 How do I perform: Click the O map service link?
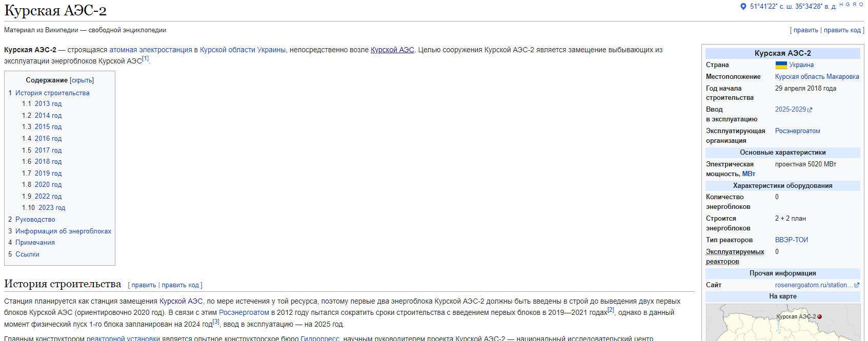(x=861, y=4)
